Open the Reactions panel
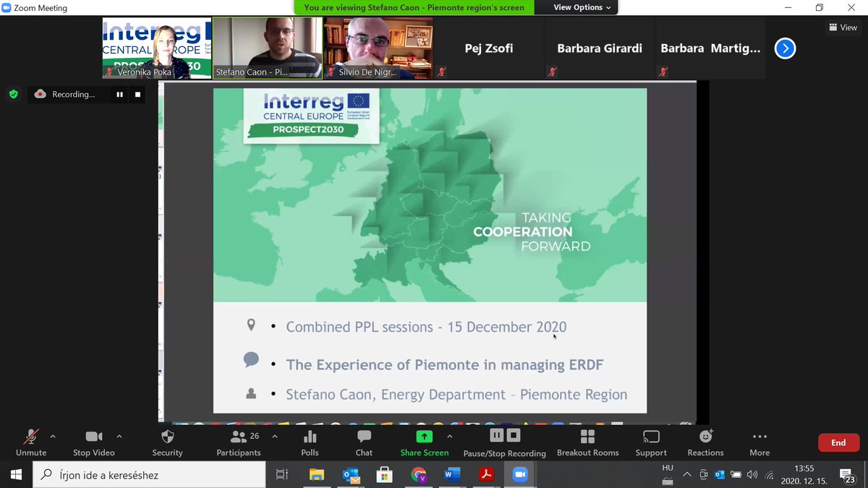This screenshot has width=868, height=488. [x=705, y=442]
